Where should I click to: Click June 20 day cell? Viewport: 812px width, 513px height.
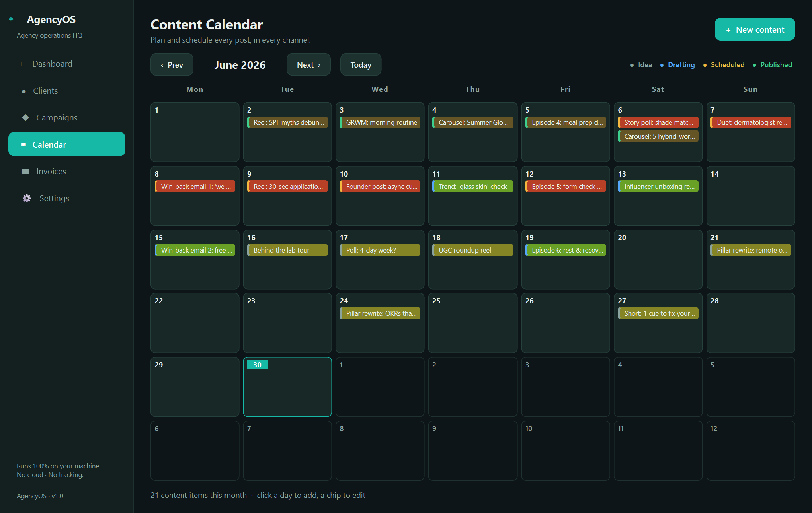(658, 260)
